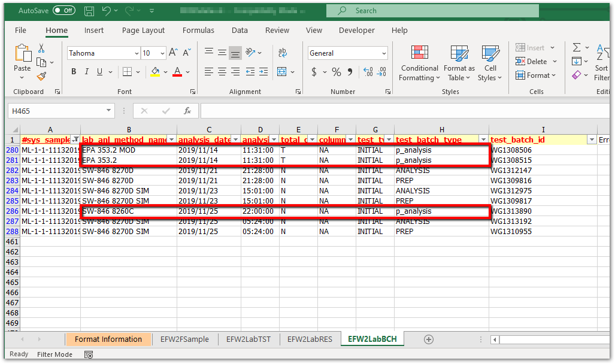Click the font color red swatch
Viewport: 615px width, 364px height.
tap(177, 72)
